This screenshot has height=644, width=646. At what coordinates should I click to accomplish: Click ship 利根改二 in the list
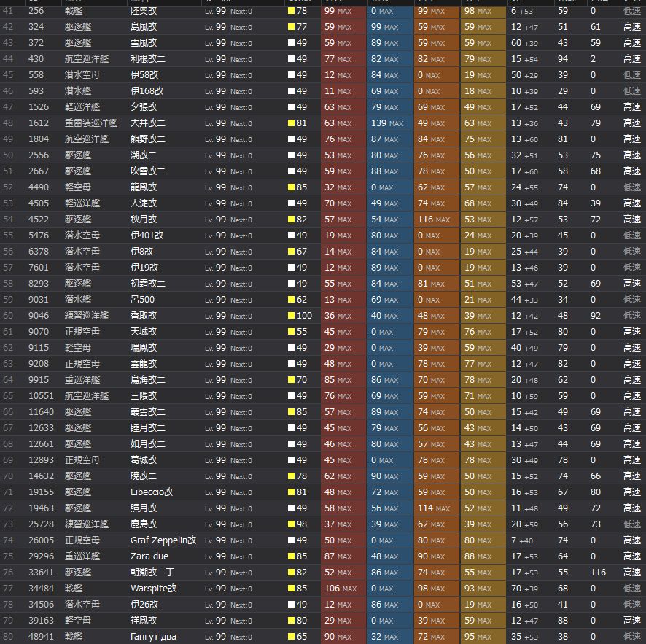click(147, 59)
